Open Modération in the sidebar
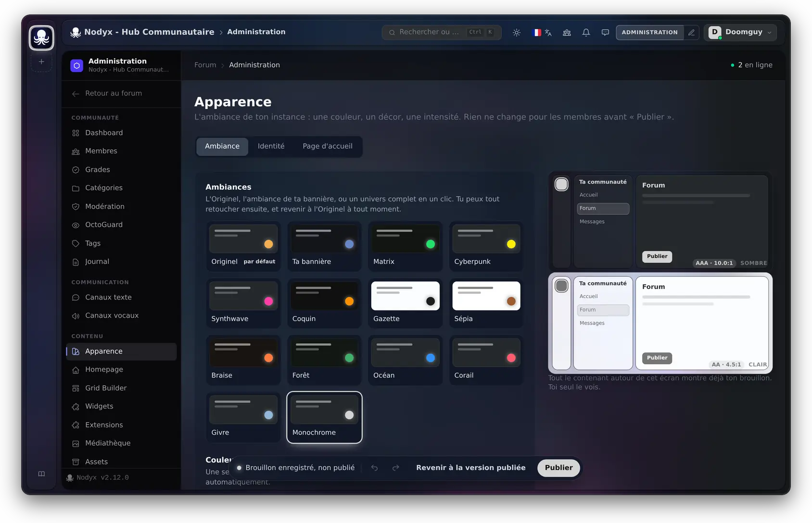812x523 pixels. tap(121, 207)
